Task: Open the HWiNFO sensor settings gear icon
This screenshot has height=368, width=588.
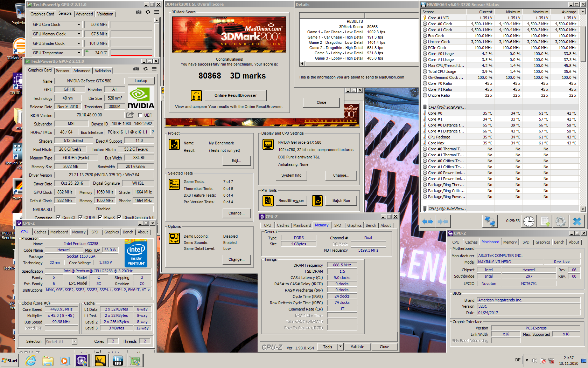Action: click(x=561, y=222)
